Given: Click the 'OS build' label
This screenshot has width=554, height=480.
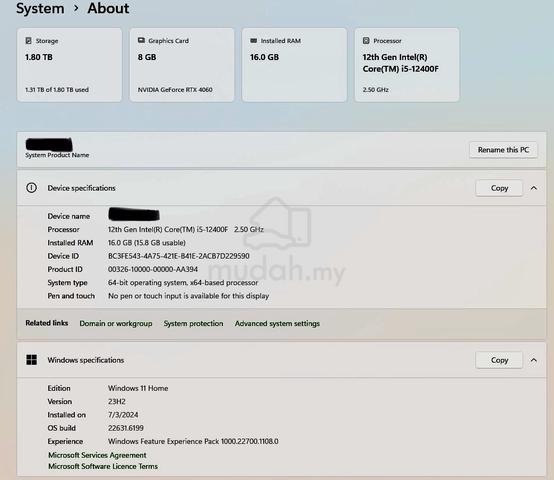Looking at the screenshot, I should click(62, 428).
